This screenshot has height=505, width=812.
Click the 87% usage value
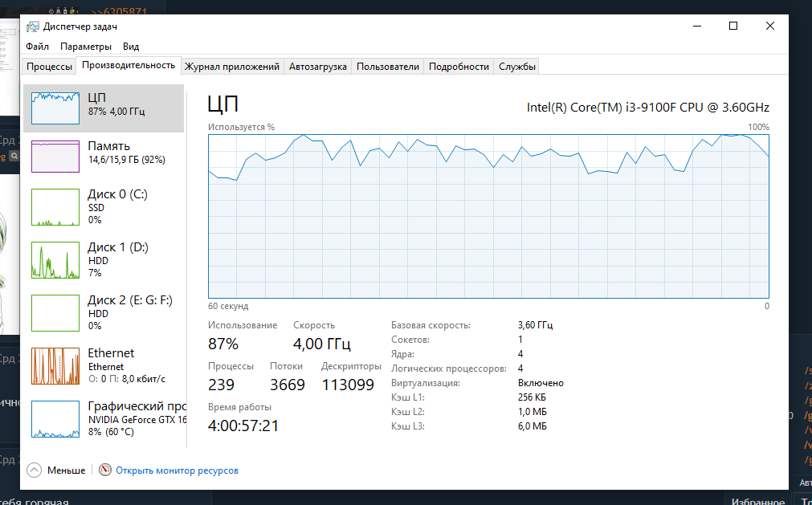[223, 344]
